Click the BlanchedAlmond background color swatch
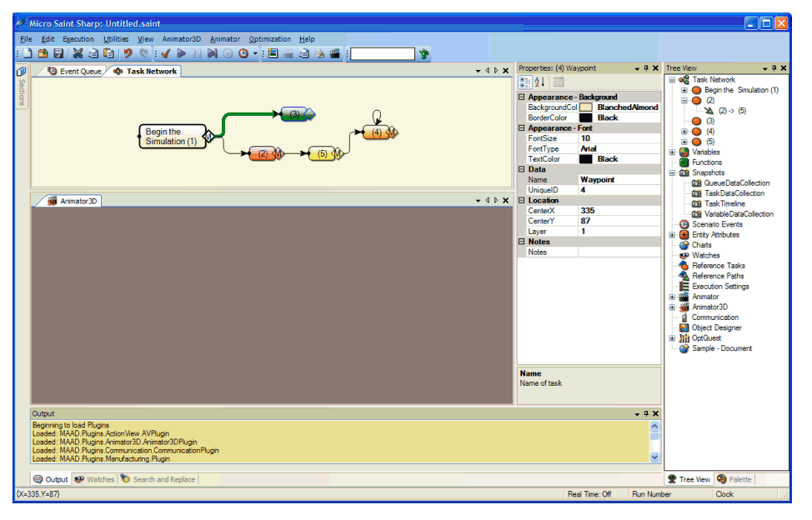 pyautogui.click(x=586, y=107)
